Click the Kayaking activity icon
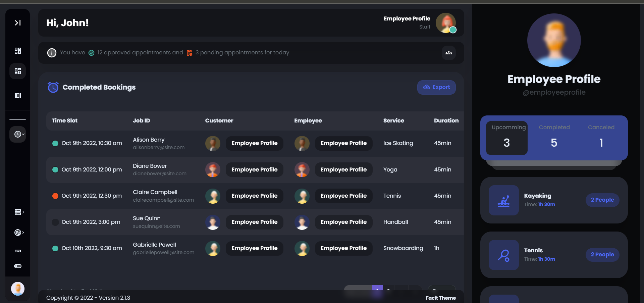 503,200
